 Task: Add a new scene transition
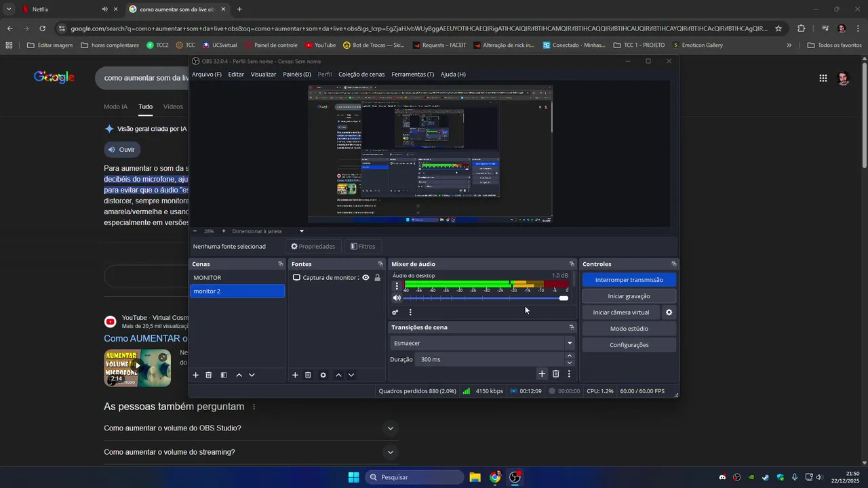click(542, 373)
